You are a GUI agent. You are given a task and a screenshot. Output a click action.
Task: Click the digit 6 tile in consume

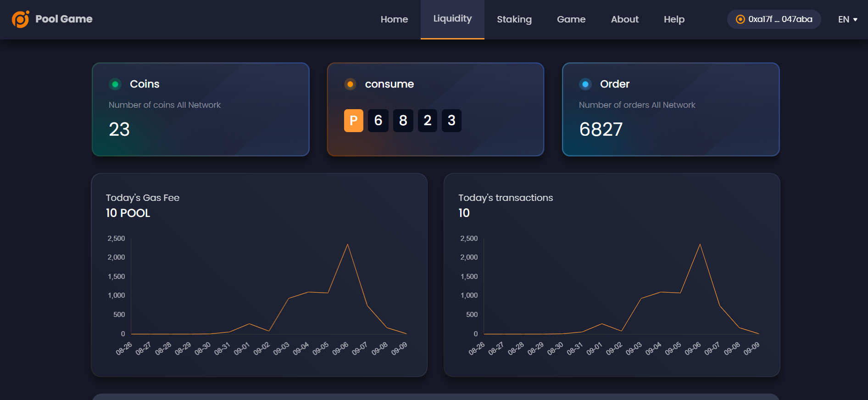click(378, 121)
